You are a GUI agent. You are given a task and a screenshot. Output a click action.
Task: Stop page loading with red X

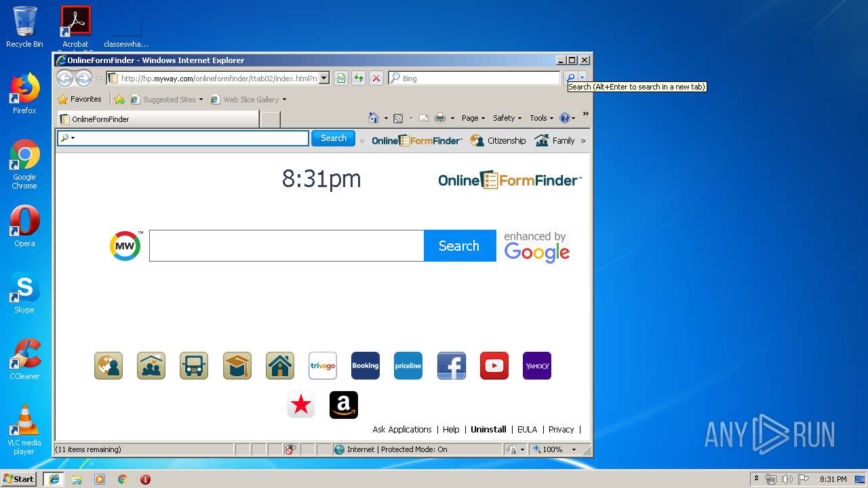[x=376, y=79]
